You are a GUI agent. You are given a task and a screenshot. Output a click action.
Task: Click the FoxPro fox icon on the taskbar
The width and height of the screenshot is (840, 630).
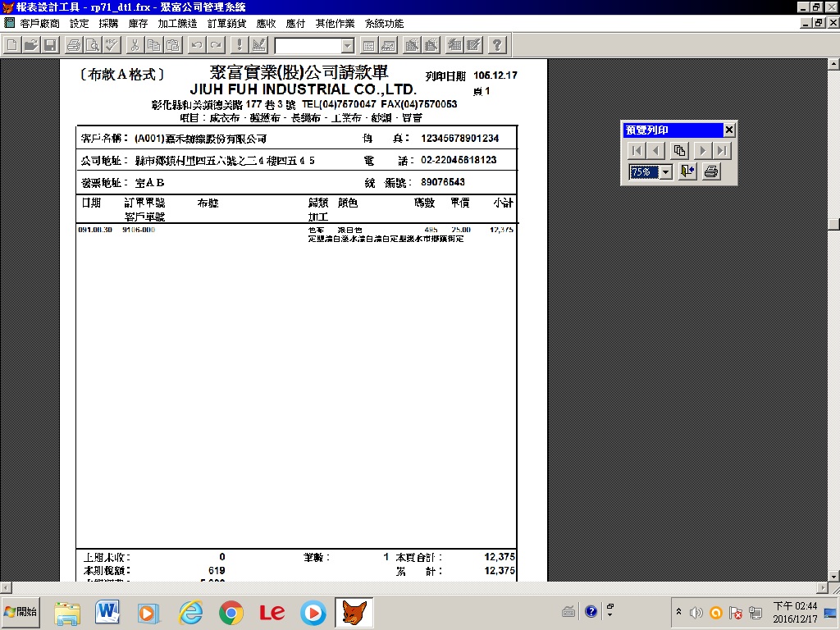(354, 613)
